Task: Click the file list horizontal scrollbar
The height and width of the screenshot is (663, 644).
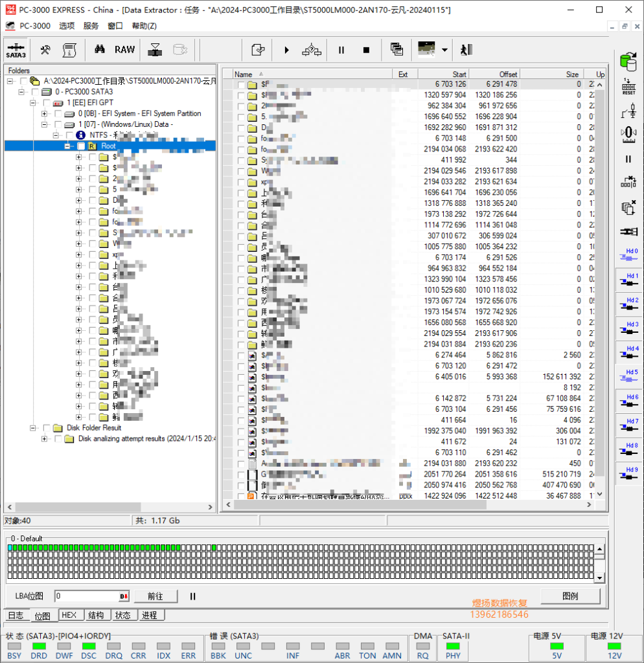Action: tap(408, 504)
